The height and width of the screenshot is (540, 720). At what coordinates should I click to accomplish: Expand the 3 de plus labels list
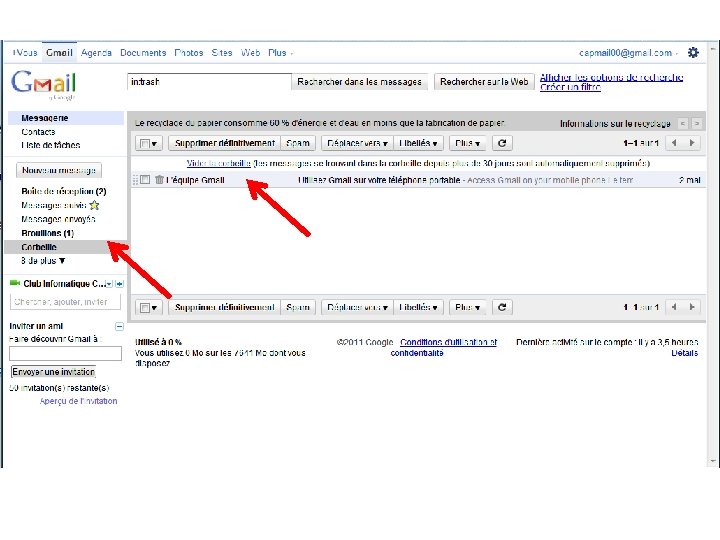(x=43, y=261)
